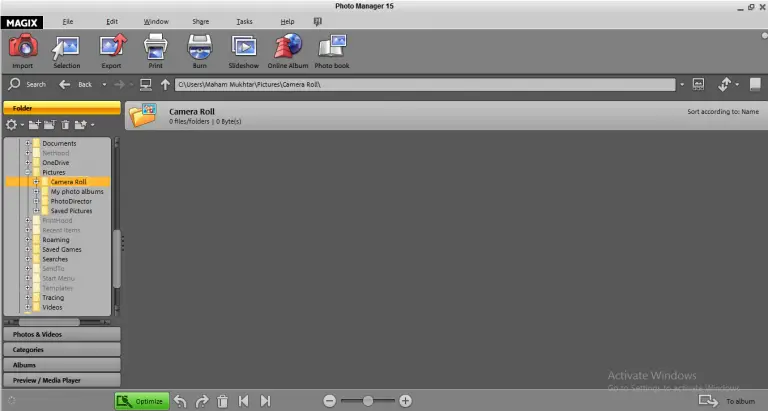Screen dimensions: 768x411
Task: Skip to previous image
Action: pos(243,401)
